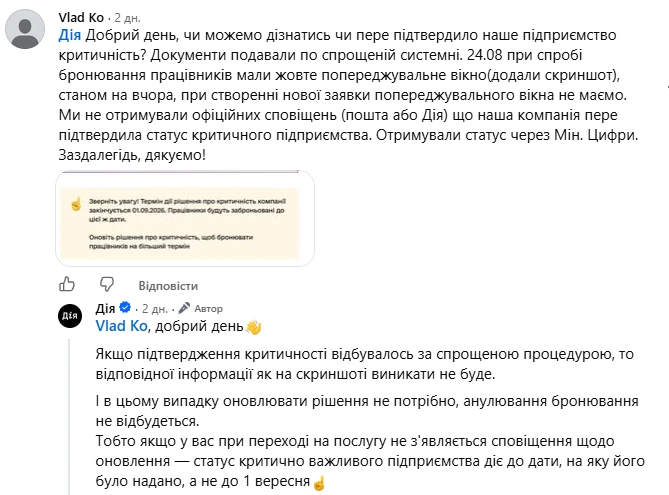Dislike the comment with the thumbs-down icon
The height and width of the screenshot is (495, 669).
[107, 284]
